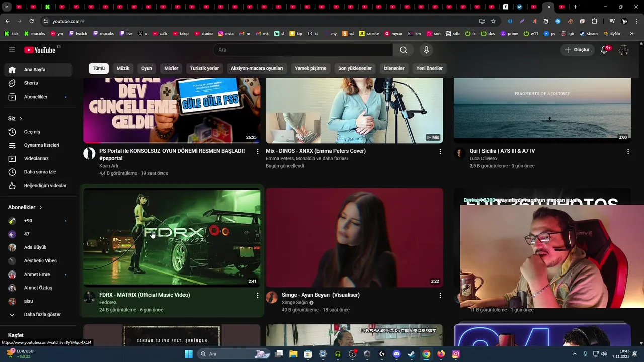Select the Oyun filter chip
The height and width of the screenshot is (362, 644).
[147, 68]
